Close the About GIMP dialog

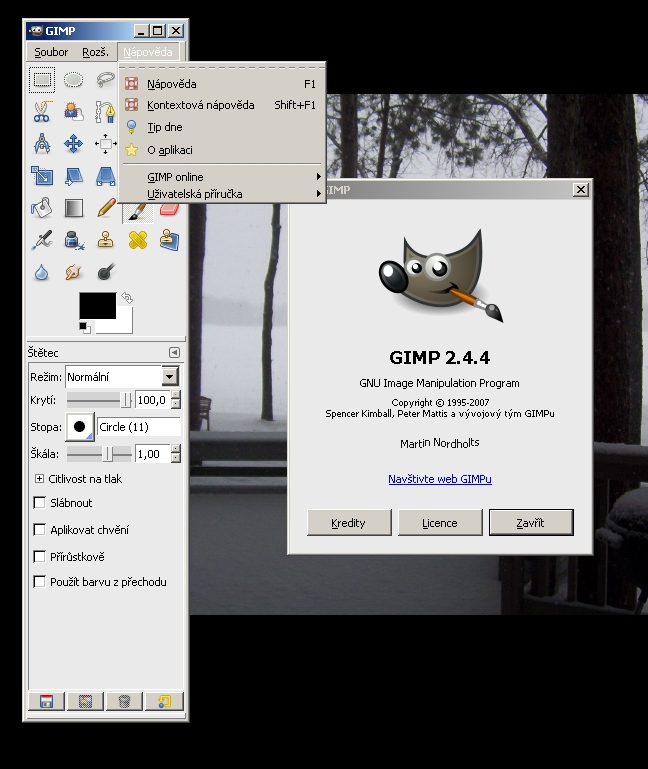click(581, 189)
